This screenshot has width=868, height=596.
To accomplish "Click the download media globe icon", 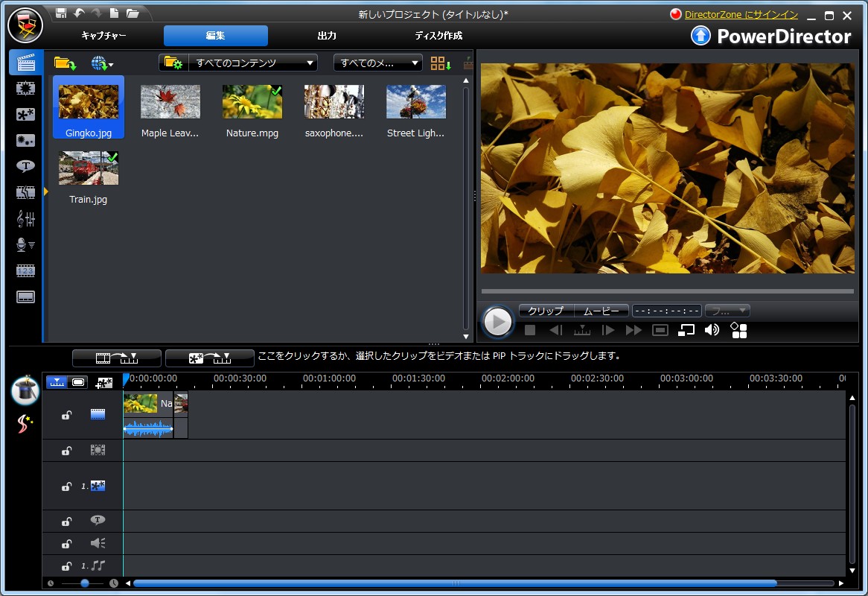I will point(99,63).
